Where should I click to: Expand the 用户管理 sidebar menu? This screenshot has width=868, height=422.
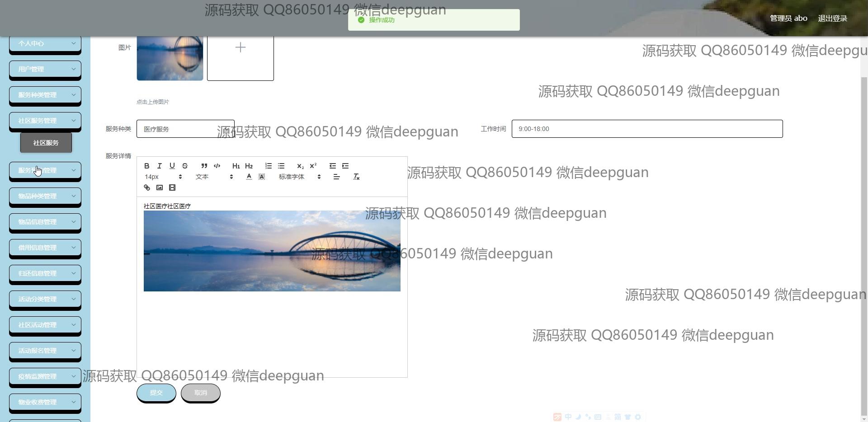point(45,69)
